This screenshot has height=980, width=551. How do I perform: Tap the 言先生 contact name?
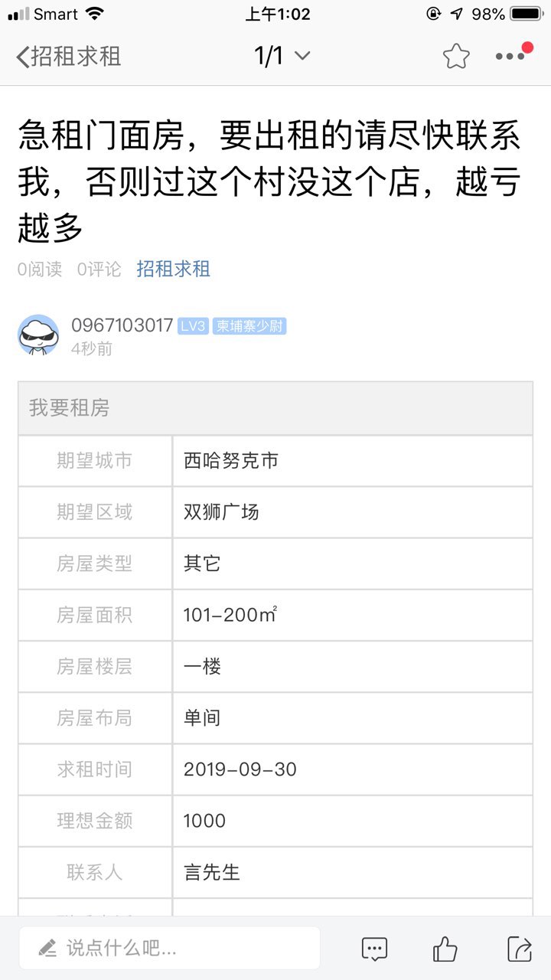(x=212, y=872)
